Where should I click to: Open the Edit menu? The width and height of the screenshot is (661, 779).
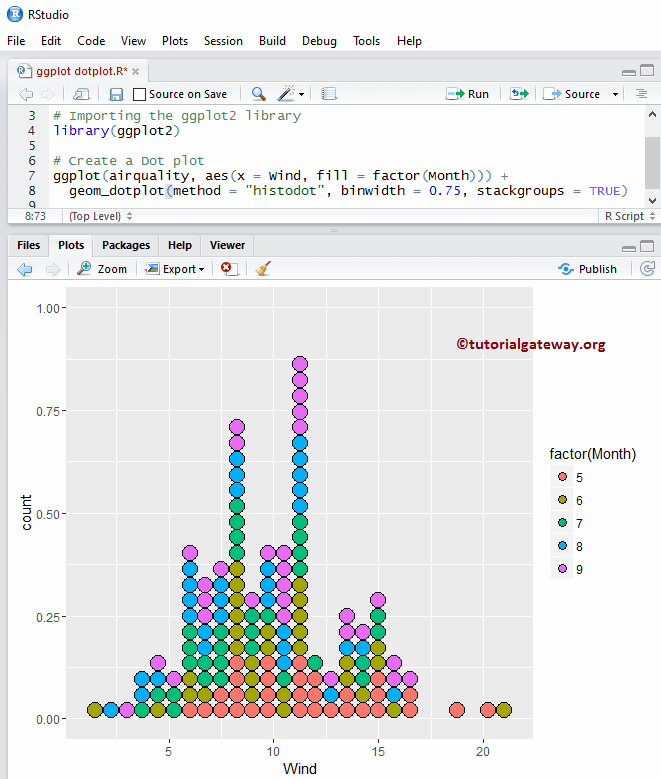pyautogui.click(x=51, y=41)
